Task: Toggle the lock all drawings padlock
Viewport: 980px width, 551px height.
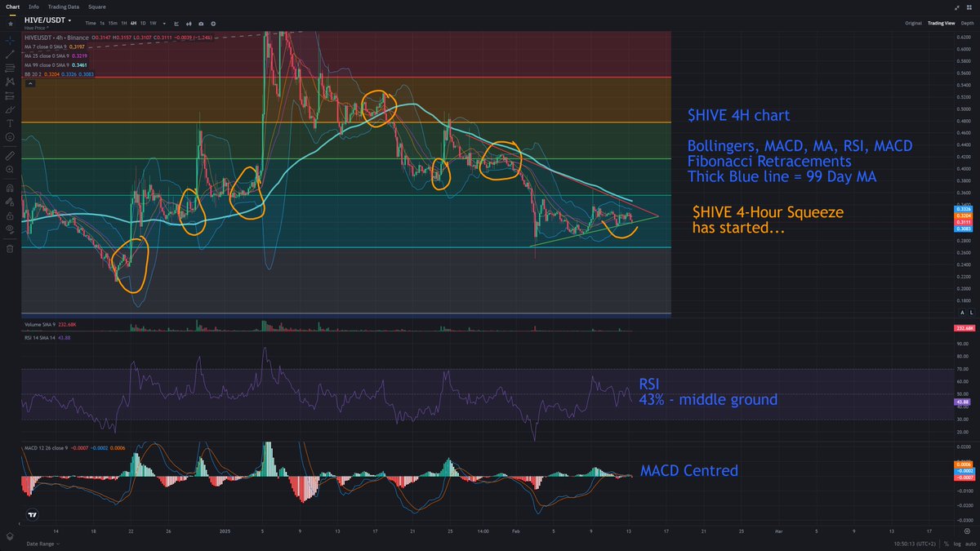Action: coord(10,216)
